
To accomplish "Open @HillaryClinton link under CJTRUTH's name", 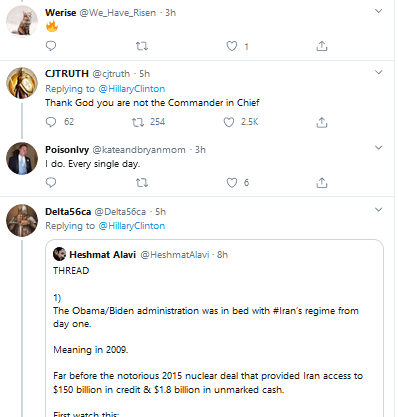I will 132,89.
